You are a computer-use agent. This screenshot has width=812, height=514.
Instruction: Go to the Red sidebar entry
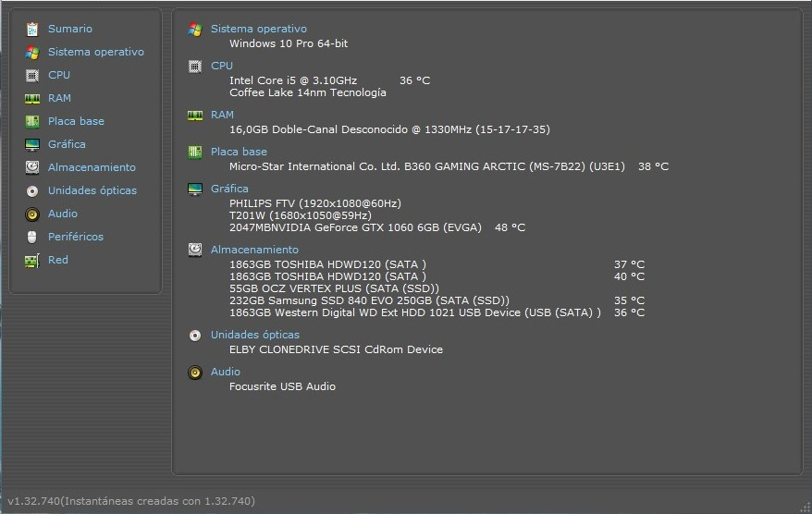point(58,260)
